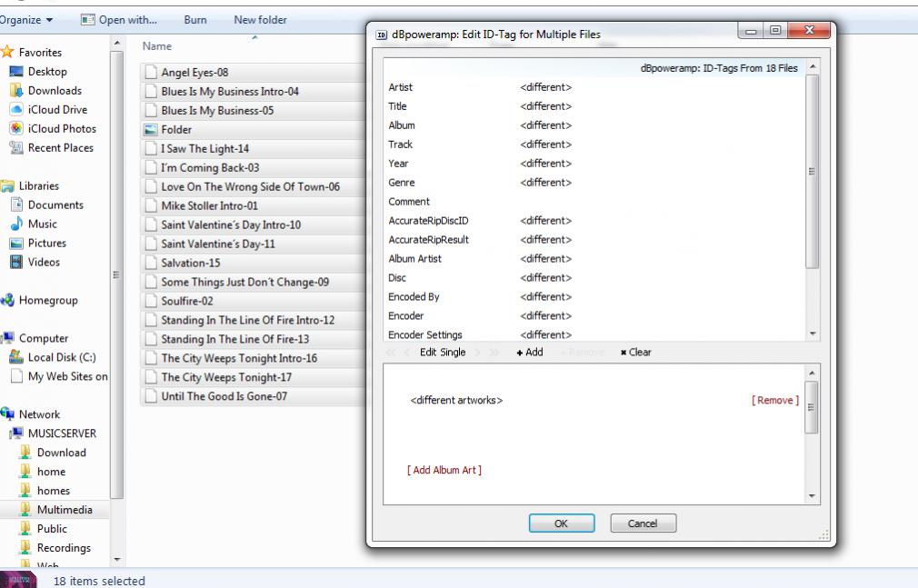Click Open with... in the toolbar
The height and width of the screenshot is (588, 918).
pyautogui.click(x=119, y=18)
